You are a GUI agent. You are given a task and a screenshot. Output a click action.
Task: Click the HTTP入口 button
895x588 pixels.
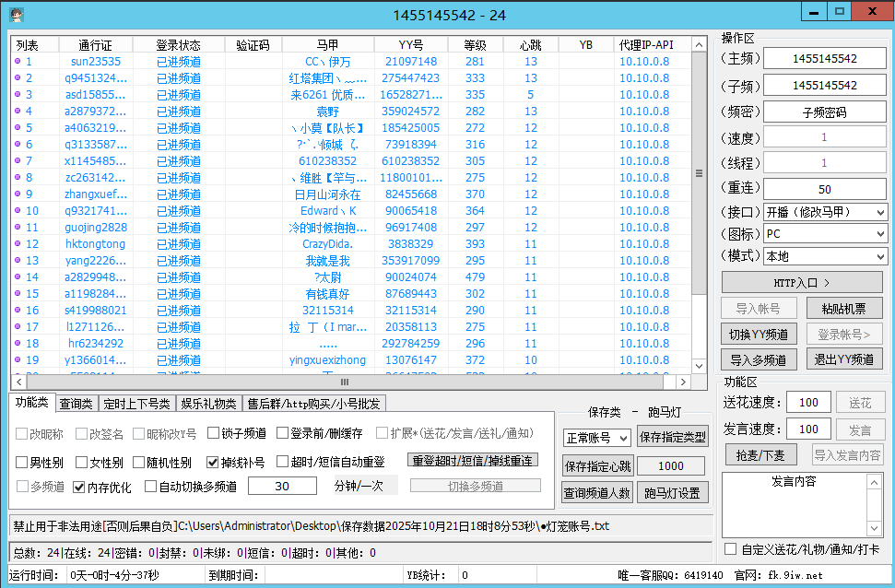[801, 282]
